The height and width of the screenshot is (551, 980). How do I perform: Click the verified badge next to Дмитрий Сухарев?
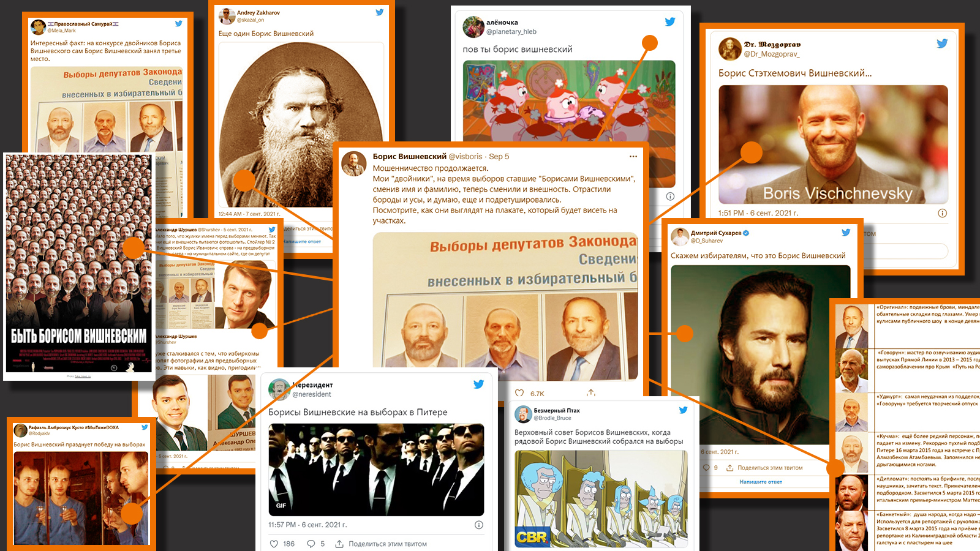tap(746, 233)
